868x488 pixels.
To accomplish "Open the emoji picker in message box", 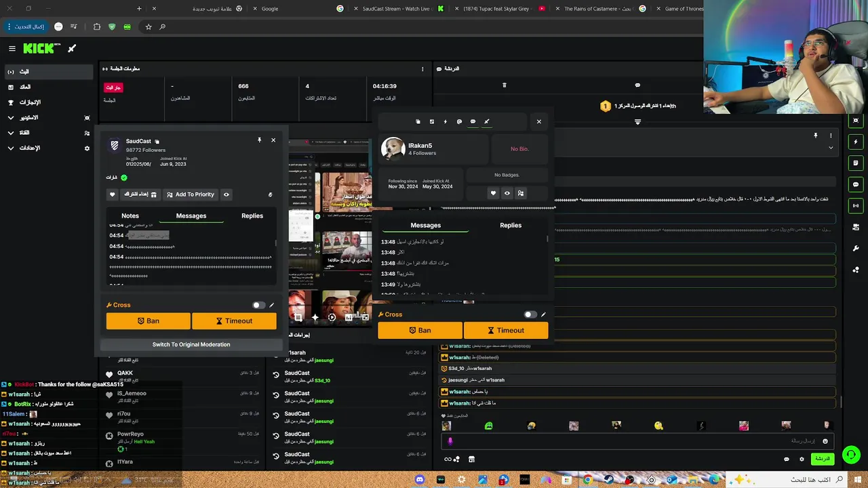I will coord(825,441).
